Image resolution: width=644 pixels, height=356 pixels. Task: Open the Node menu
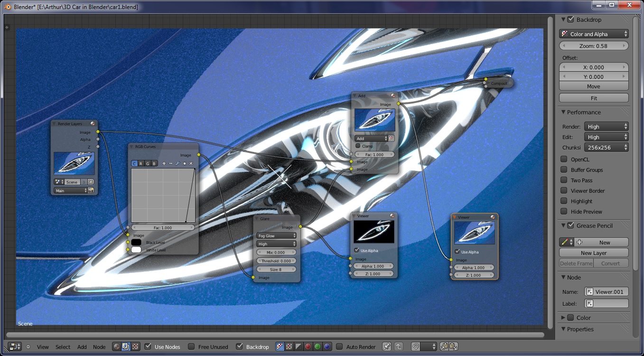[99, 347]
